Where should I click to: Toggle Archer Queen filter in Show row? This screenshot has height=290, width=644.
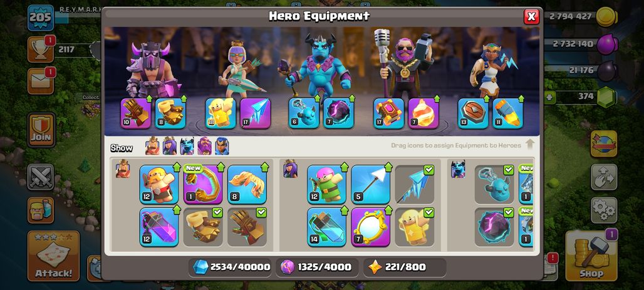coord(170,146)
